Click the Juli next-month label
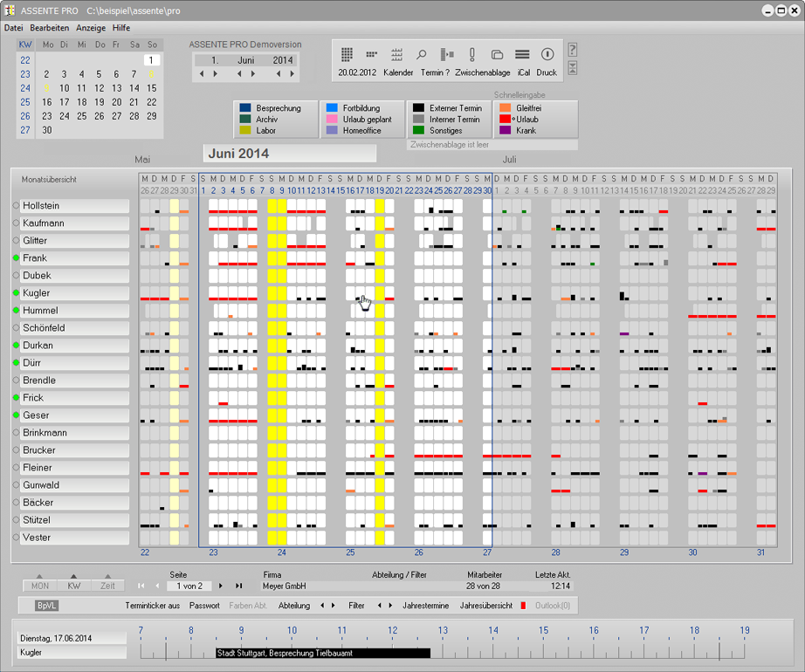 (x=509, y=160)
